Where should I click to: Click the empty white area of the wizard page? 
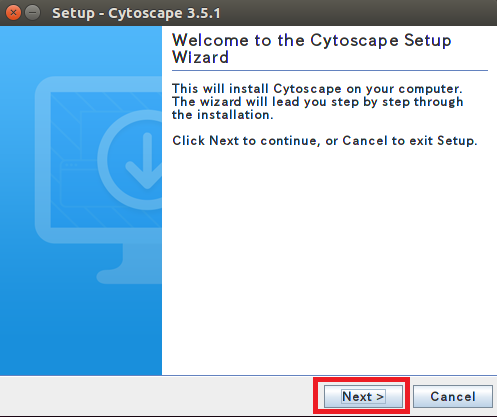click(328, 260)
